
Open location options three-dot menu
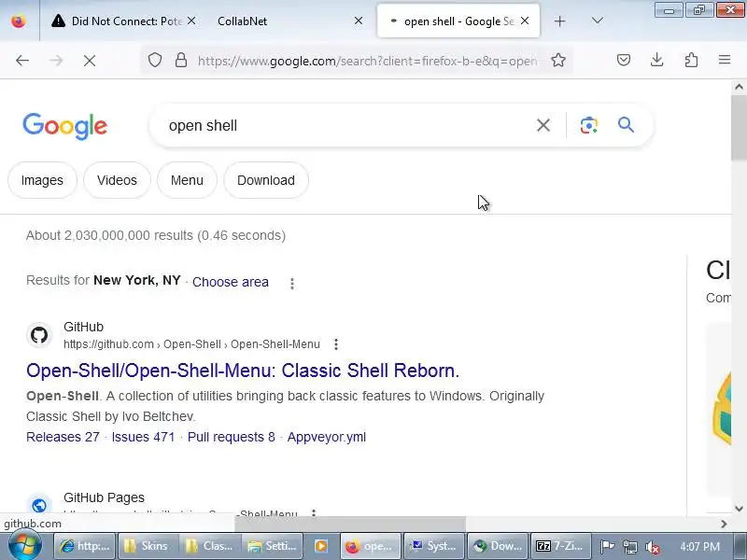[x=292, y=284]
